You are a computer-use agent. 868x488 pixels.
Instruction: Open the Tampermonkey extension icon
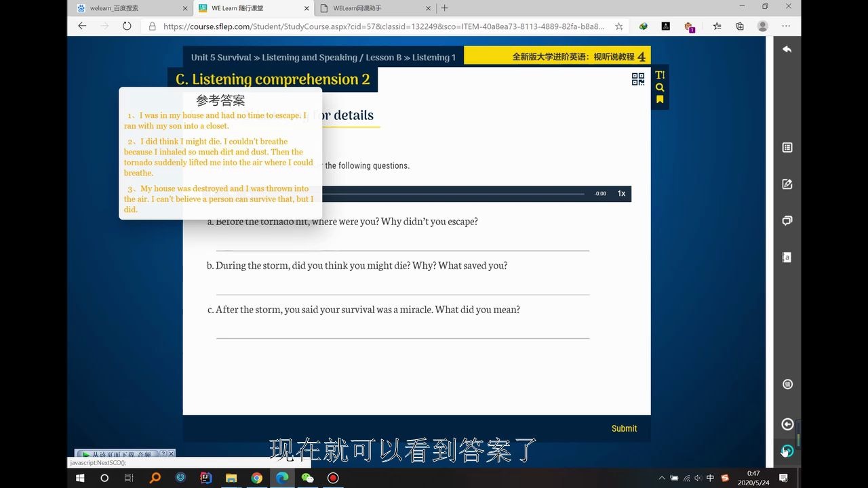tap(689, 26)
